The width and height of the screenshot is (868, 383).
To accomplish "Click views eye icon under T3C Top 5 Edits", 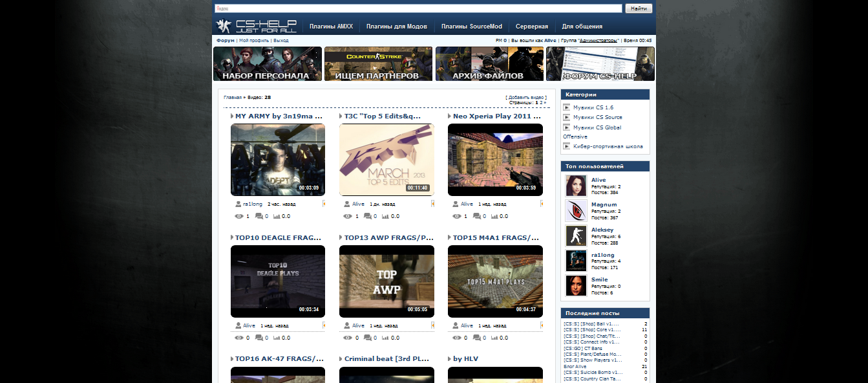I will 348,216.
